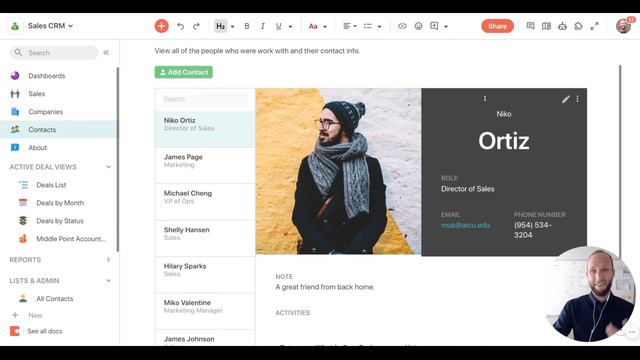Open the Deals by Month page
The height and width of the screenshot is (360, 640).
[59, 203]
